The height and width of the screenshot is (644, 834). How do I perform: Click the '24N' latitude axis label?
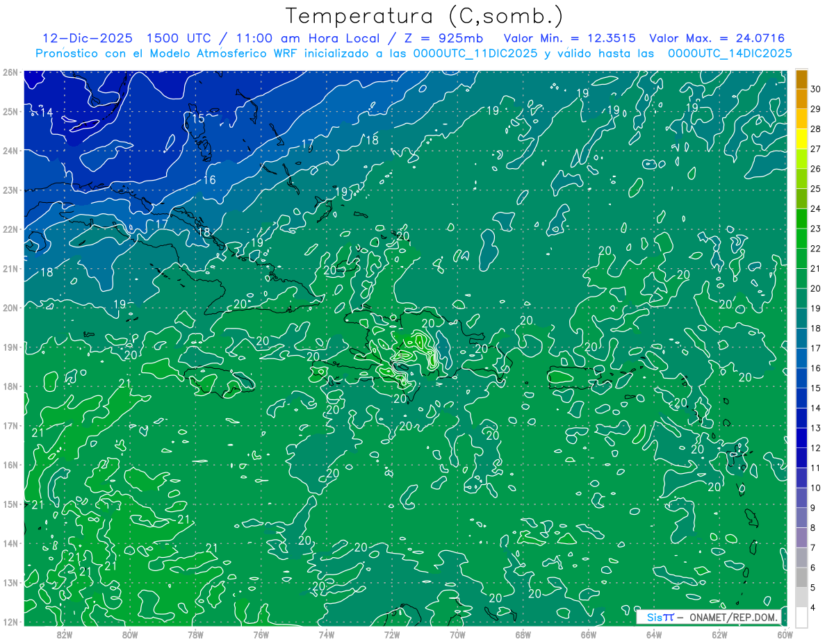(x=10, y=151)
